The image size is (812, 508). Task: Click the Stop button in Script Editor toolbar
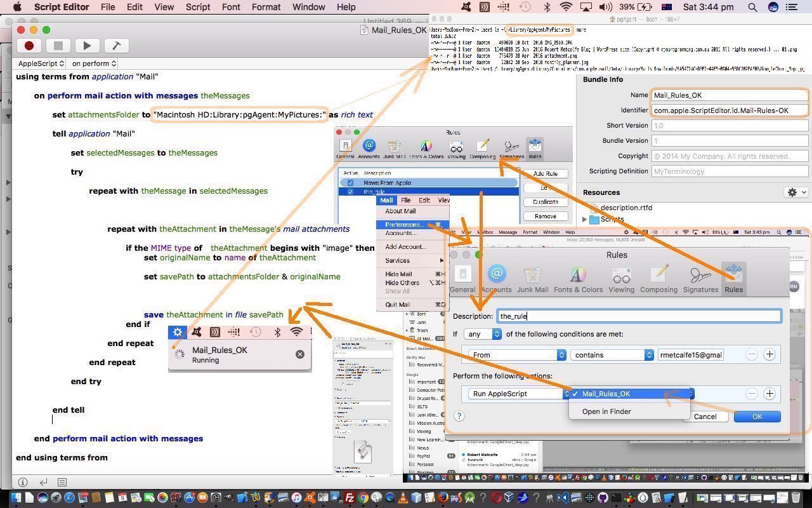(58, 46)
